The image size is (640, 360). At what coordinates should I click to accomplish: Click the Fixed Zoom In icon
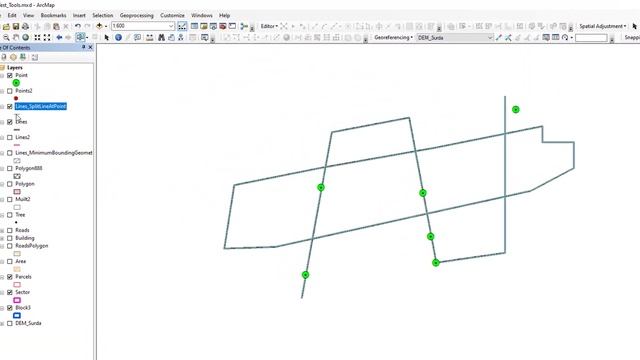pyautogui.click(x=37, y=38)
